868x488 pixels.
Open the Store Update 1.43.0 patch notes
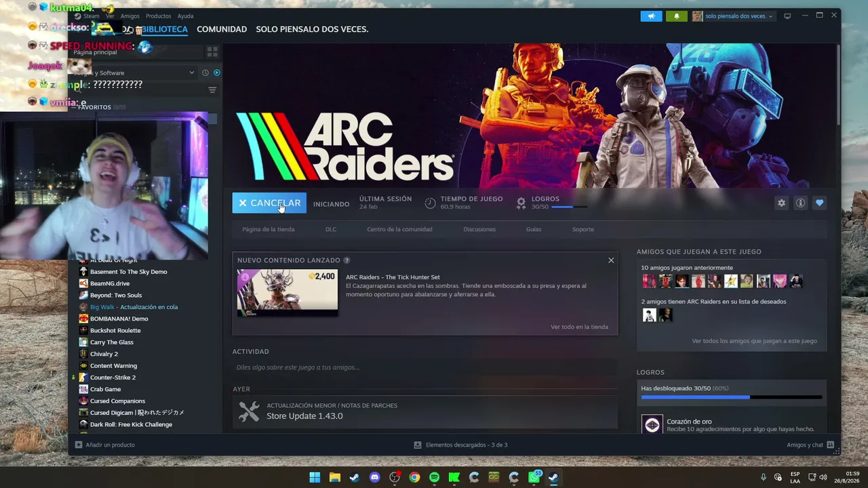coord(425,411)
